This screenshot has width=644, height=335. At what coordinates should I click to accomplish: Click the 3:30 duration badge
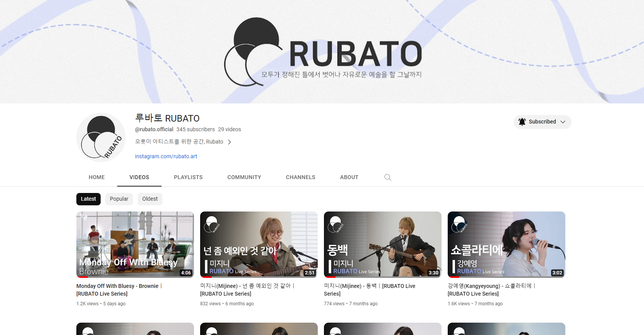(x=433, y=272)
